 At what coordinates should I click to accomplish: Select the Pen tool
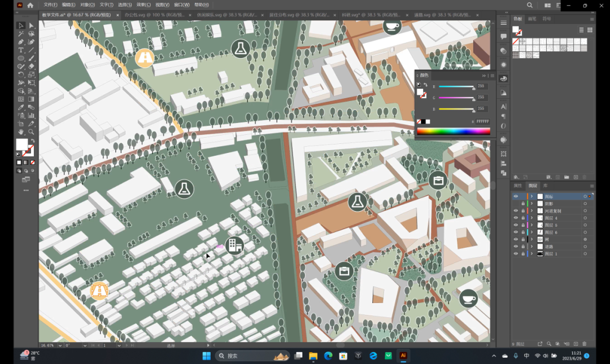coord(21,42)
